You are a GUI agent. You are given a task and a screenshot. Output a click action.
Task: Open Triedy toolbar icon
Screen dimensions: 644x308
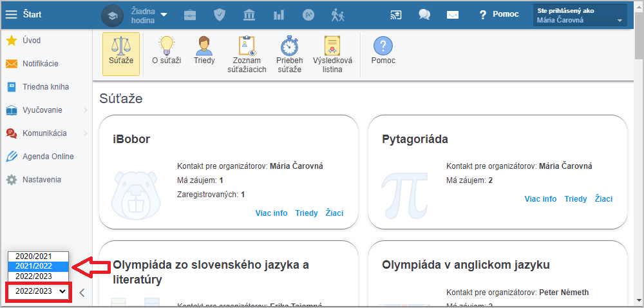pos(204,51)
